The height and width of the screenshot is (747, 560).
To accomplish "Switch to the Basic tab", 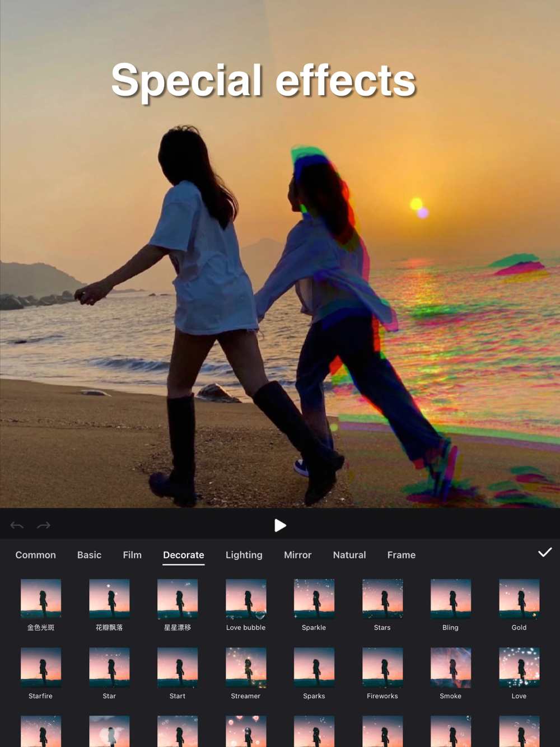I will pyautogui.click(x=90, y=555).
